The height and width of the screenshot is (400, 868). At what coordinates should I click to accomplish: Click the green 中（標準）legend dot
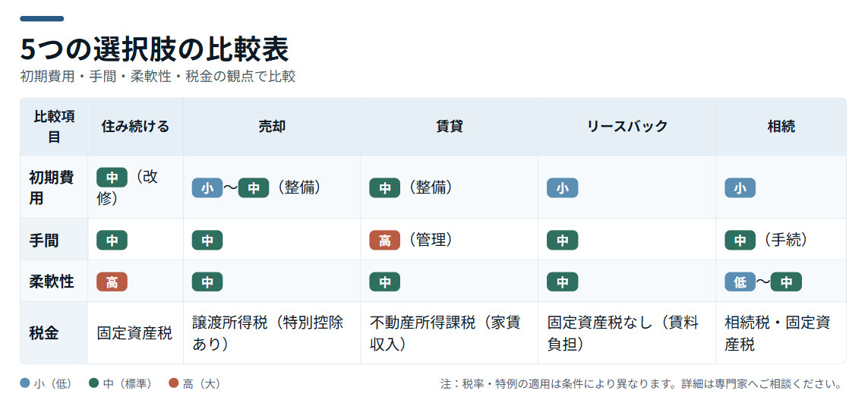[93, 383]
